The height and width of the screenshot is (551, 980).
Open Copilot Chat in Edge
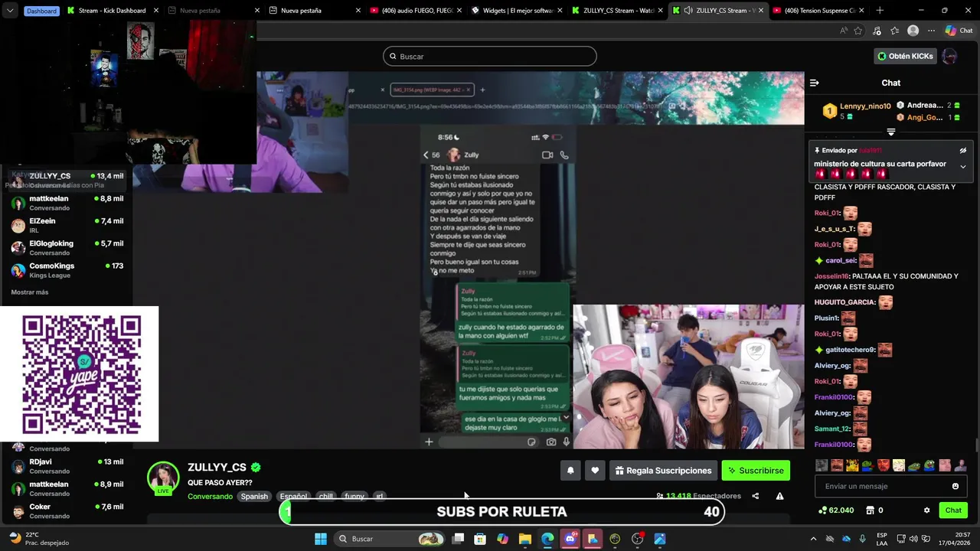point(959,31)
